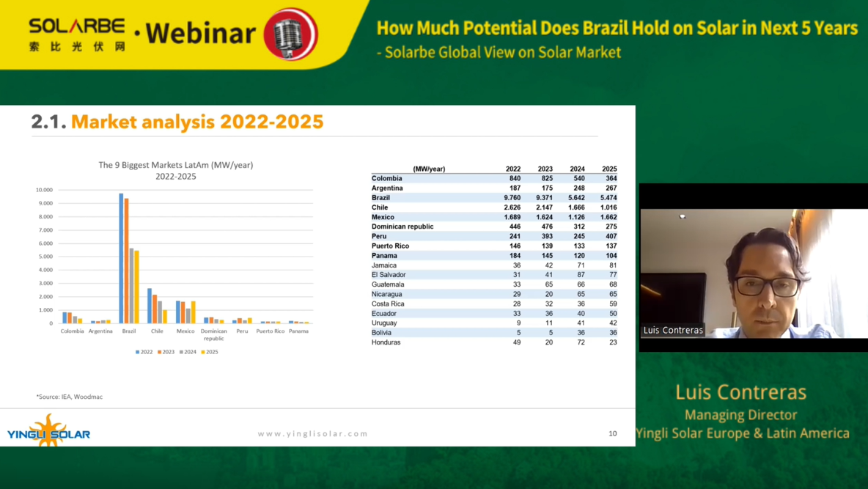Click 'Yingli Solar Europe & Latin America' text
Screen dimensions: 868x489
[x=743, y=433]
